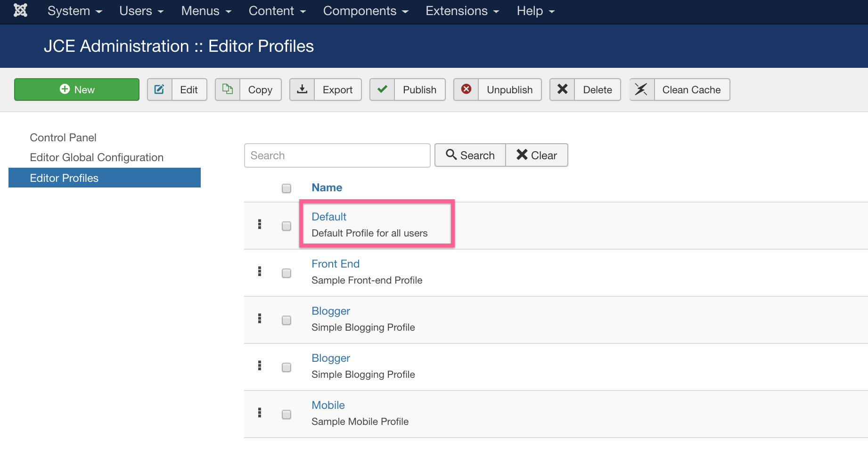Create a New profile
868x472 pixels.
point(77,90)
